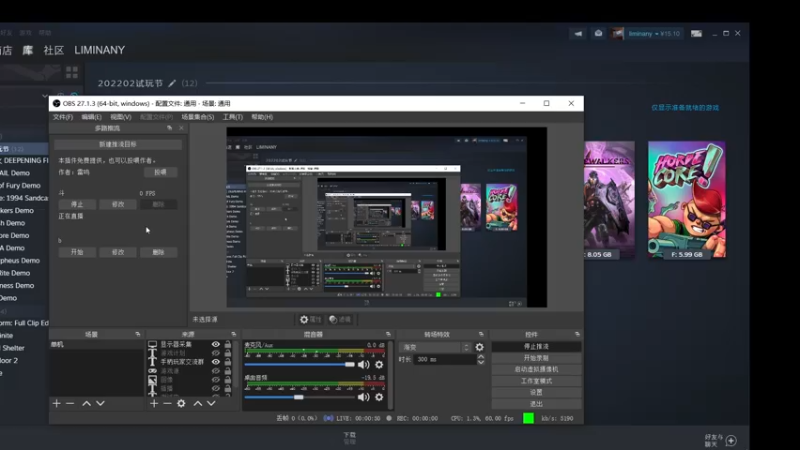
Task: Adjust the 麦克风/Aux volume slider
Action: click(299, 364)
